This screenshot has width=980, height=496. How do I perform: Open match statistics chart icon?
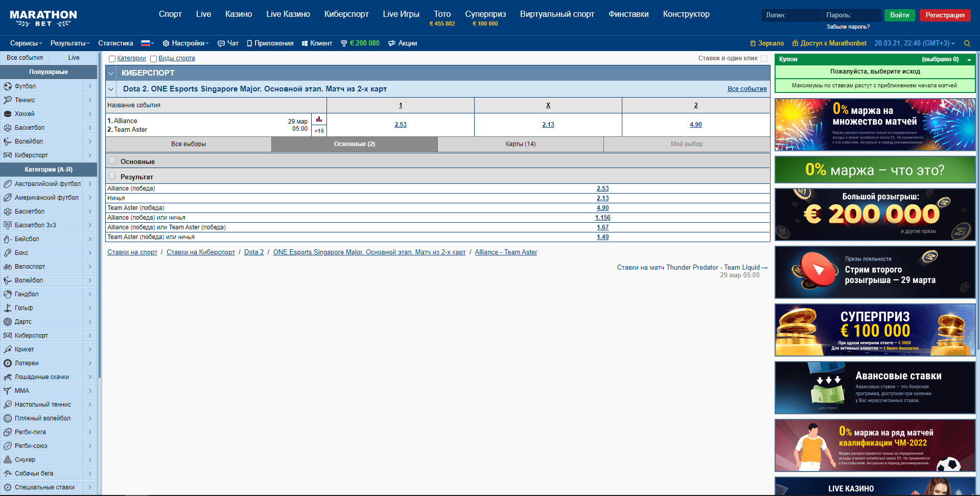tap(319, 120)
